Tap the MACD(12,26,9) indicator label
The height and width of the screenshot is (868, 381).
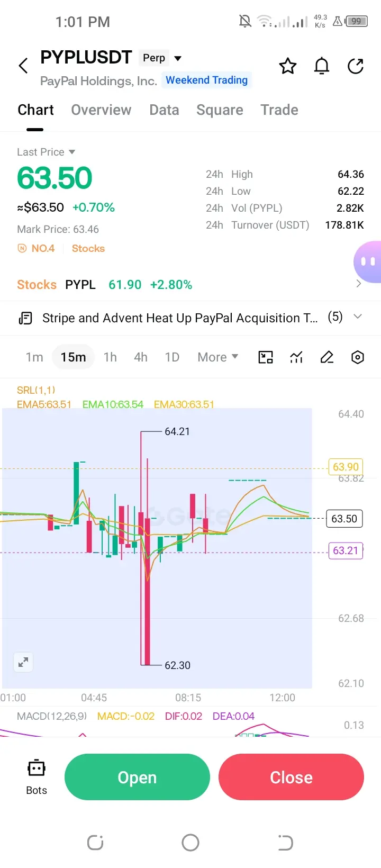click(52, 716)
